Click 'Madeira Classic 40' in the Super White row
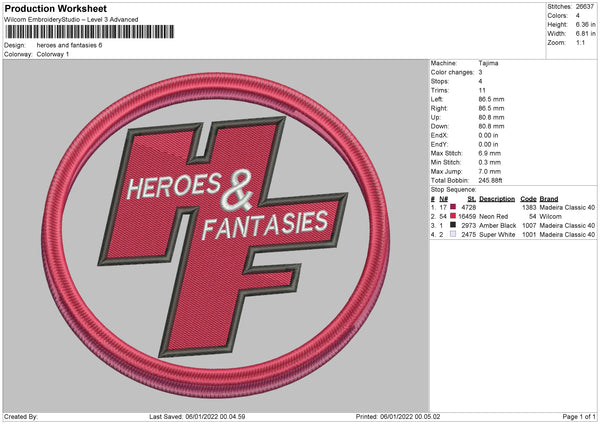The image size is (600, 424). (567, 235)
